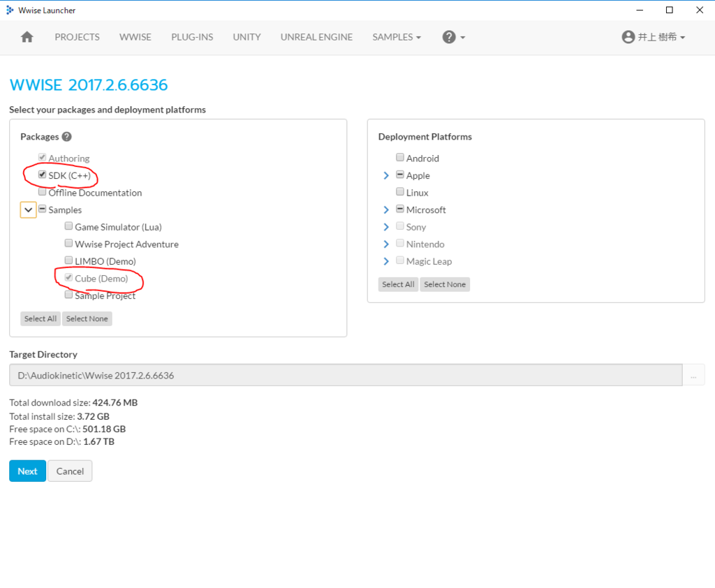
Task: Click Select All under Deployment Platforms
Action: click(x=398, y=284)
